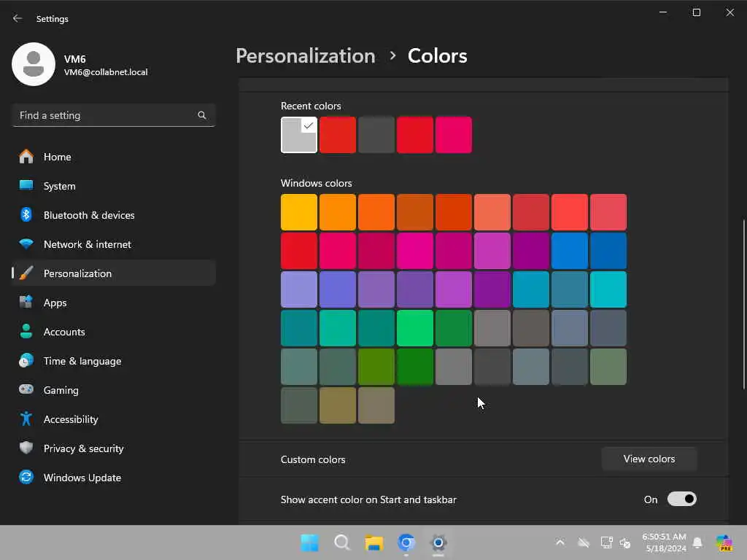This screenshot has width=747, height=560.
Task: Click the settings page vertical scrollbar
Action: pos(743,305)
